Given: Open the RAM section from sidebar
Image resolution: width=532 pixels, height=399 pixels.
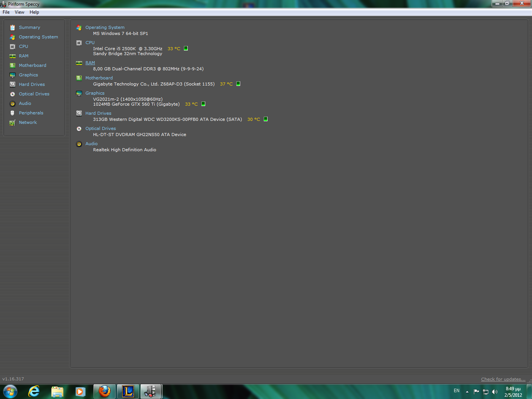Looking at the screenshot, I should point(24,56).
